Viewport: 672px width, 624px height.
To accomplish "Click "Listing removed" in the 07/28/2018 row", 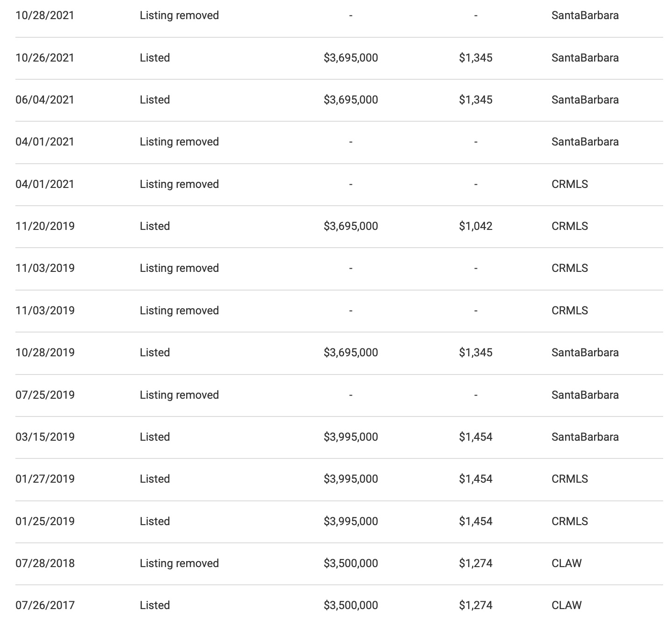I will tap(179, 563).
